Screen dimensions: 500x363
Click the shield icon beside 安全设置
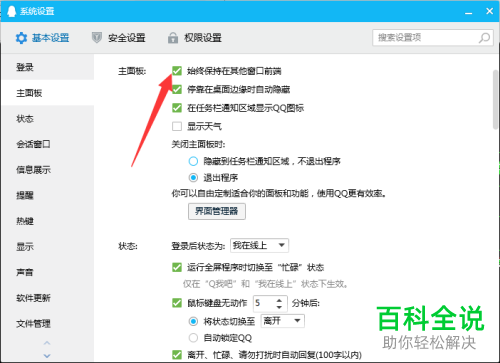click(x=97, y=38)
